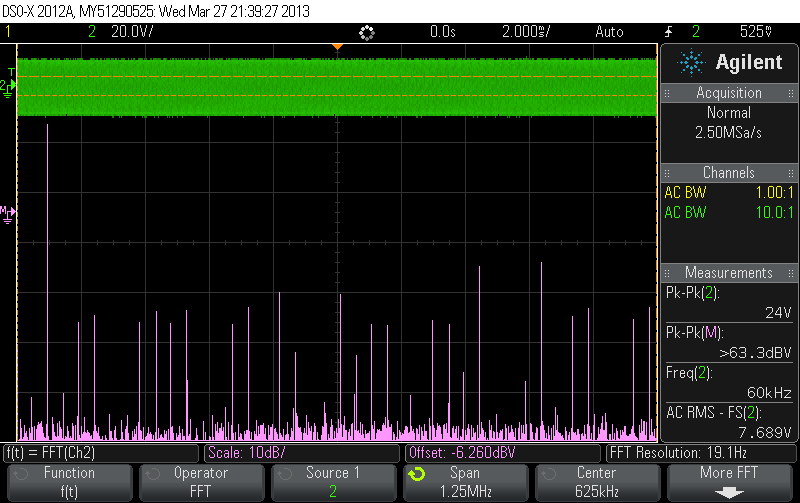Select the channel 1 indicator in status bar
Screen dimensions: 800x503
(8, 32)
